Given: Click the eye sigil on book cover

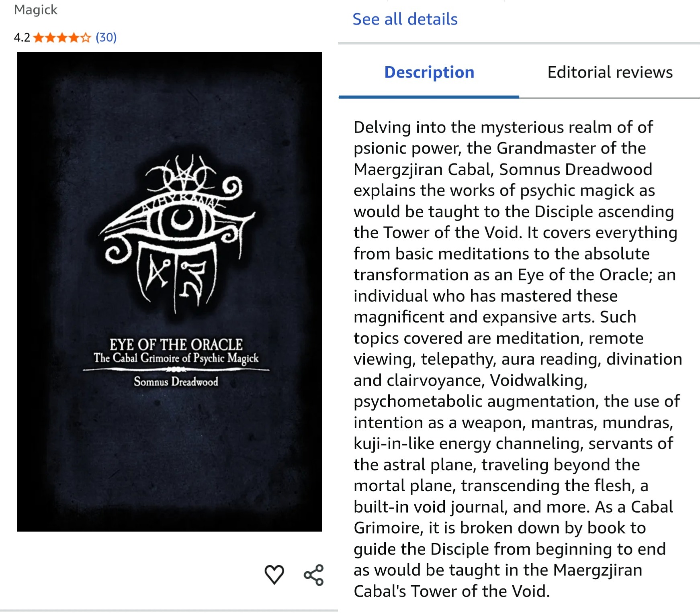Looking at the screenshot, I should click(x=177, y=233).
